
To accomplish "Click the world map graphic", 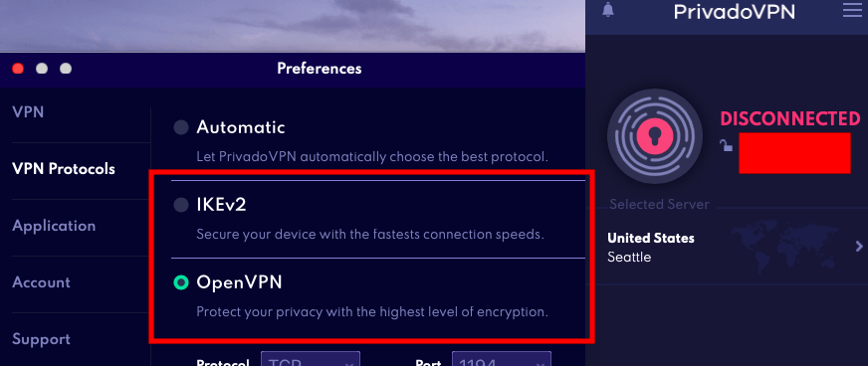I will (x=785, y=245).
